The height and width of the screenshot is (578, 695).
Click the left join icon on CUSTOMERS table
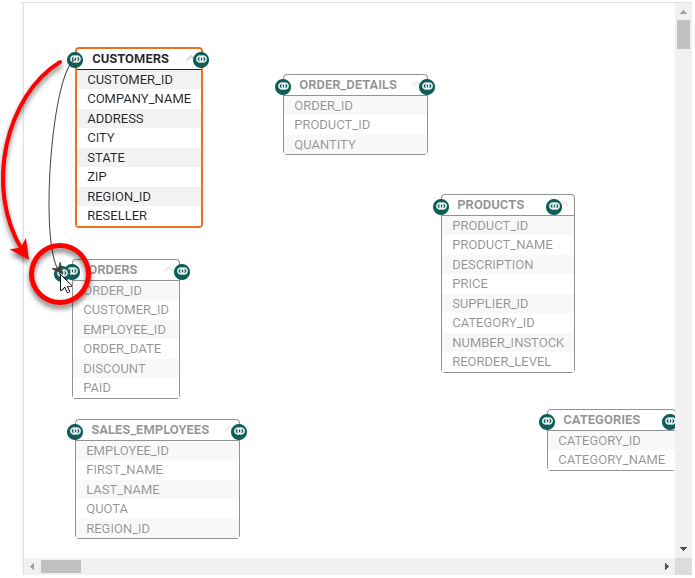[76, 60]
